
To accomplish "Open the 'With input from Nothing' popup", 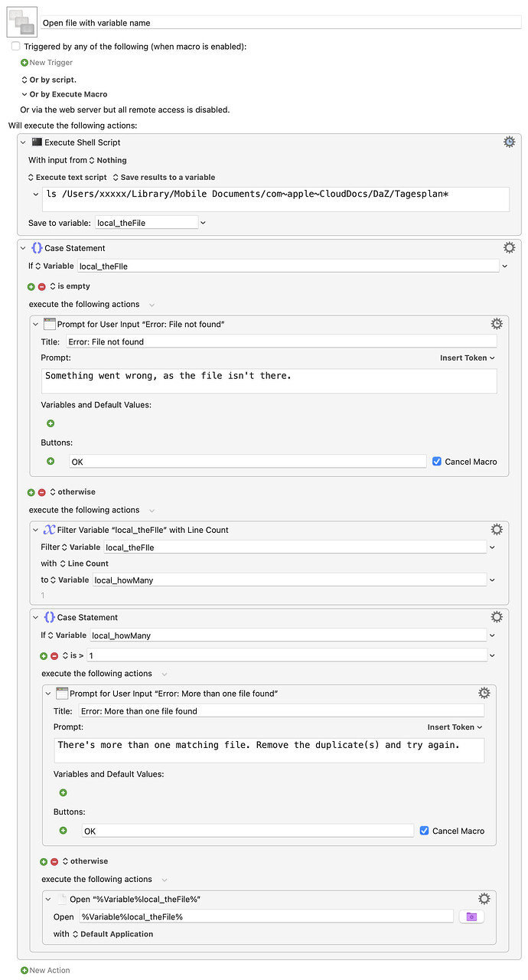I will (x=108, y=161).
